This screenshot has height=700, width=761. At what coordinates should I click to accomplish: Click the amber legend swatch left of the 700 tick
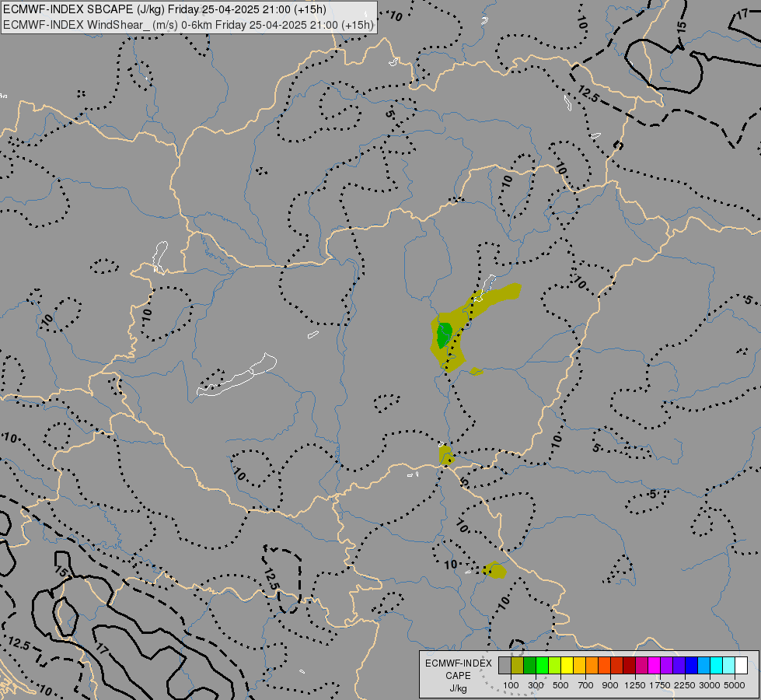click(x=579, y=665)
